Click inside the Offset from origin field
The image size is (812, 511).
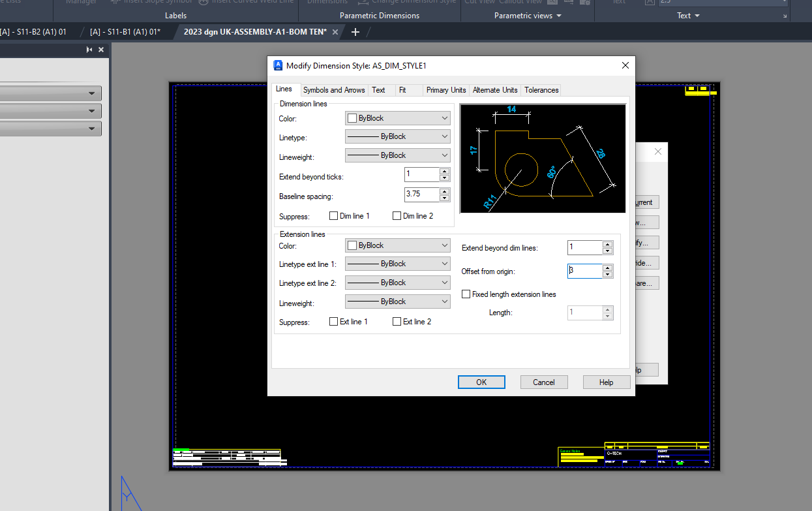pyautogui.click(x=584, y=270)
